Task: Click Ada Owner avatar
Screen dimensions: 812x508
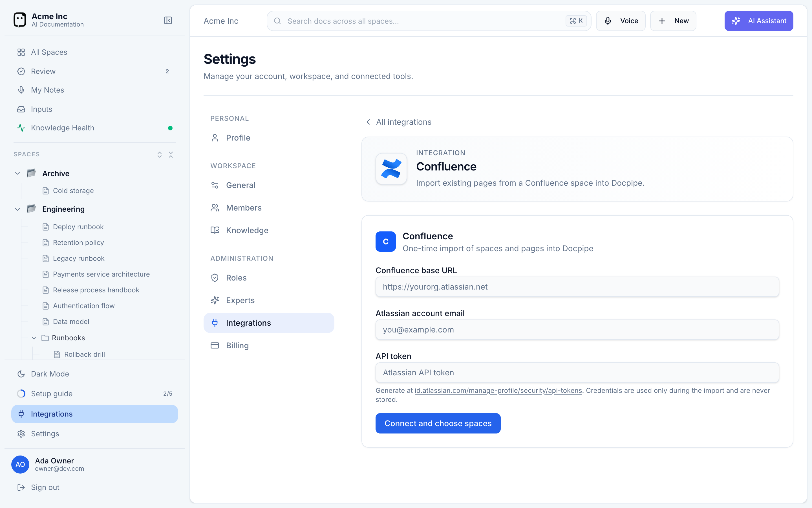Action: click(20, 464)
